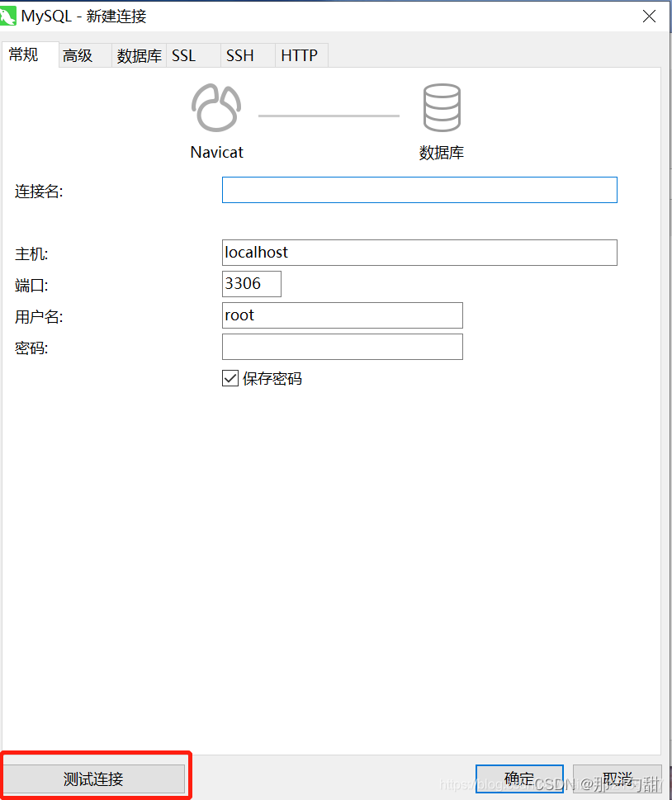Uncheck the 保存密码 checkbox
672x800 pixels.
pos(230,378)
